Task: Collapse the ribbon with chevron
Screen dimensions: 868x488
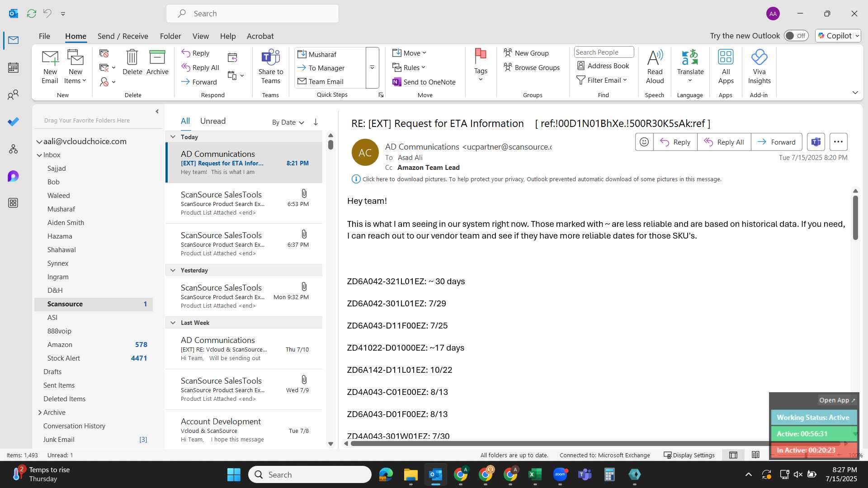Action: point(855,93)
